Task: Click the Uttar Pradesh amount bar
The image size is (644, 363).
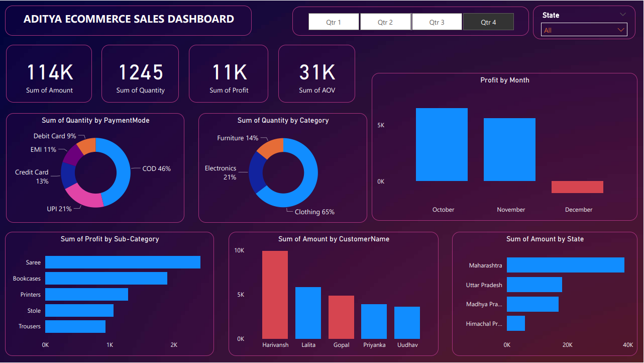Action: point(534,285)
